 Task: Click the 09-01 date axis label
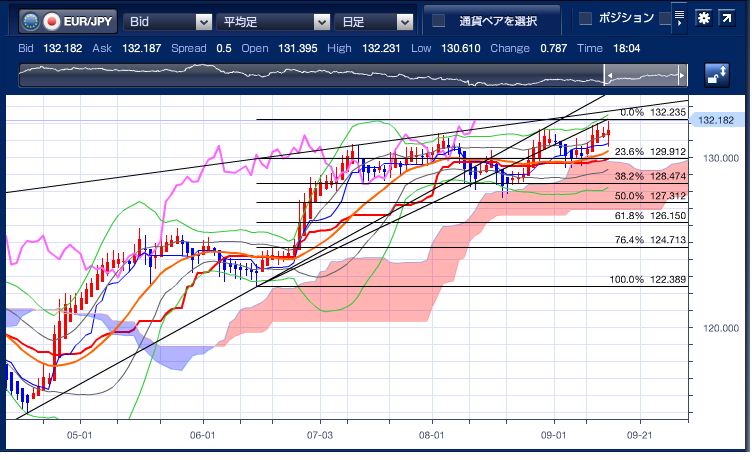pyautogui.click(x=553, y=435)
